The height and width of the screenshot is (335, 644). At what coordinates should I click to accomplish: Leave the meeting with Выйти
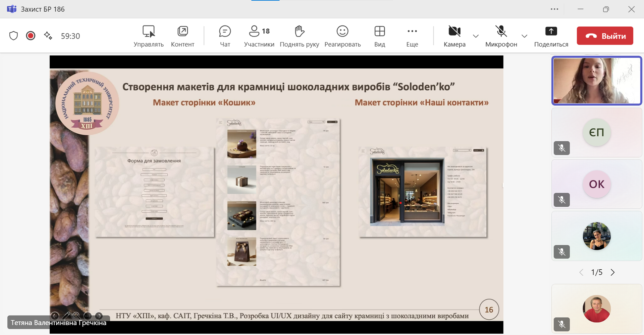tap(605, 36)
